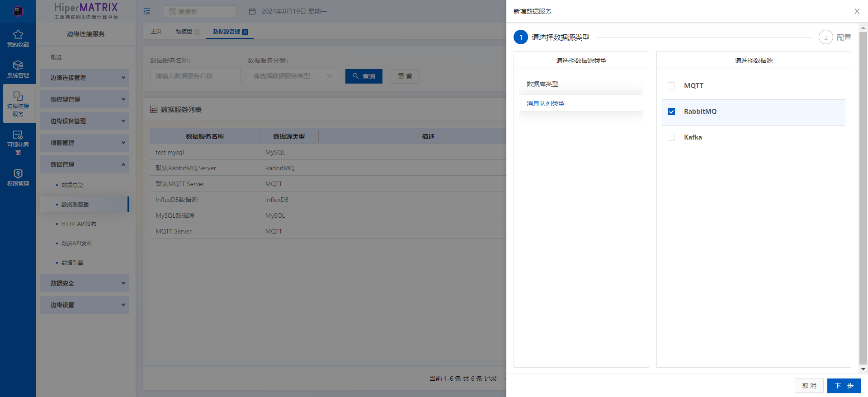Expand 报警管理 menu section
The image size is (868, 397).
[x=85, y=143]
